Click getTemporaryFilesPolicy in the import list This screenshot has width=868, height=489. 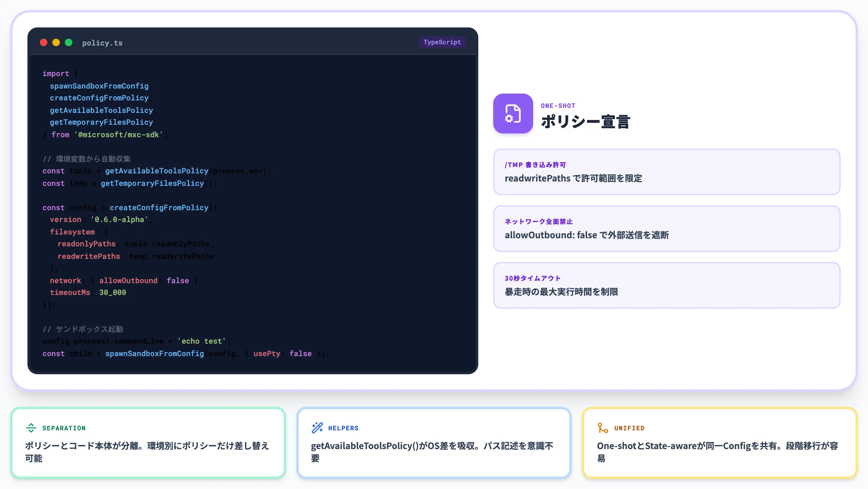tap(101, 122)
